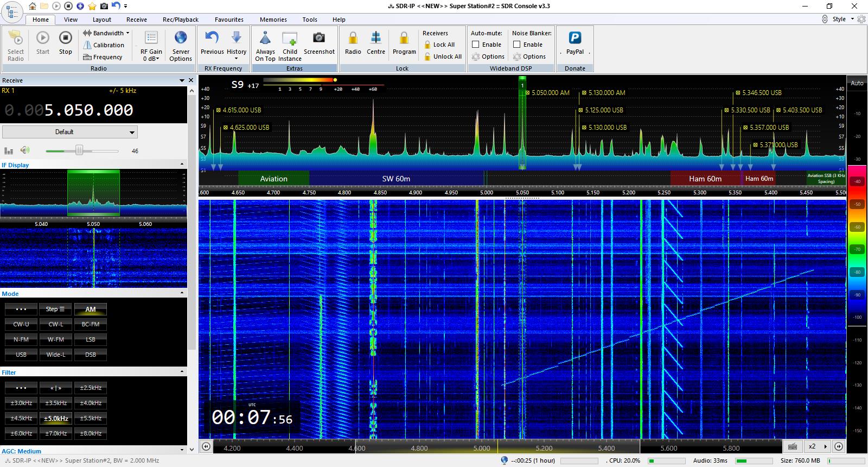Open the Favourites ribbon tab
Viewport: 868px width, 467px height.
[229, 20]
